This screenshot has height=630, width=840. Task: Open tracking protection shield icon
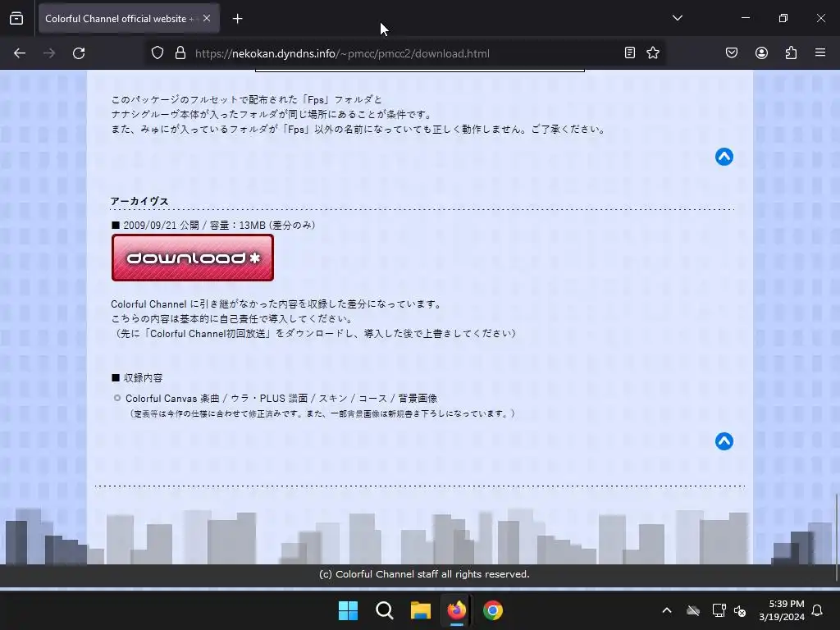[x=157, y=53]
